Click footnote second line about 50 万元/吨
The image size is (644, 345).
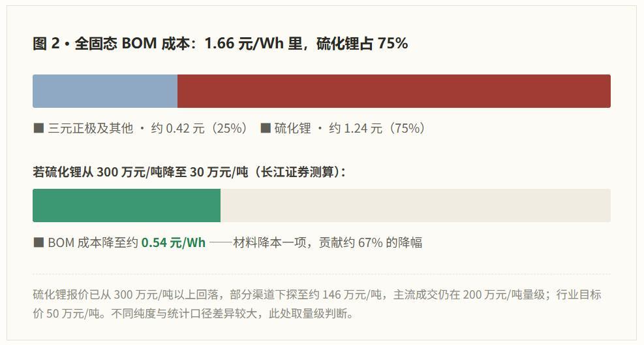tap(193, 314)
